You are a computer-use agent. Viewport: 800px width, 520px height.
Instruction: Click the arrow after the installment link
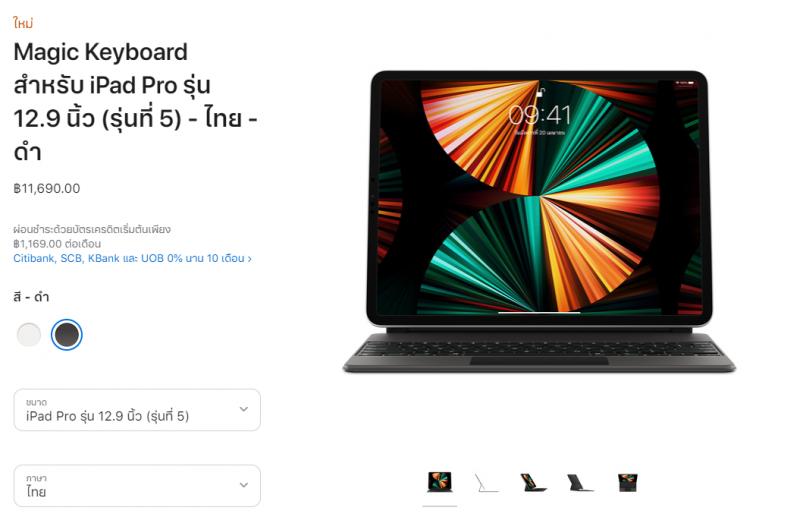coord(249,259)
